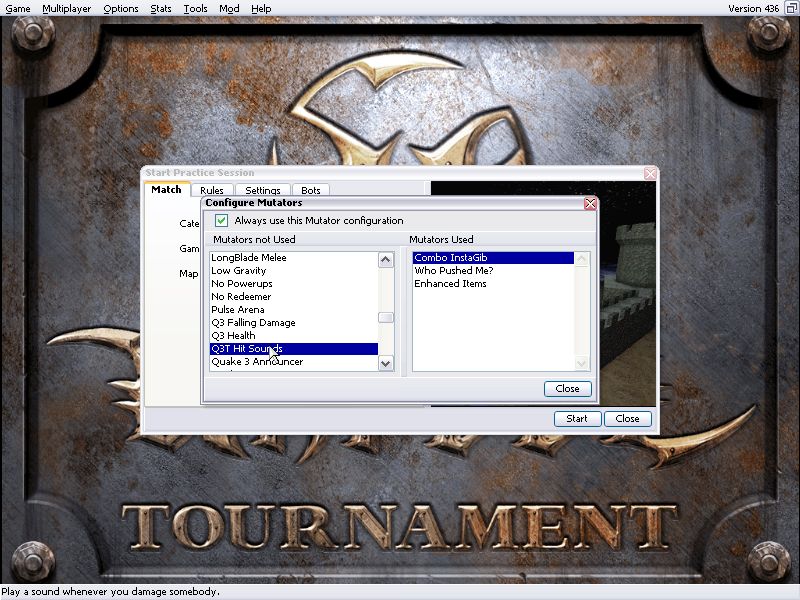
Task: Switch to the Rules tab
Action: 211,190
